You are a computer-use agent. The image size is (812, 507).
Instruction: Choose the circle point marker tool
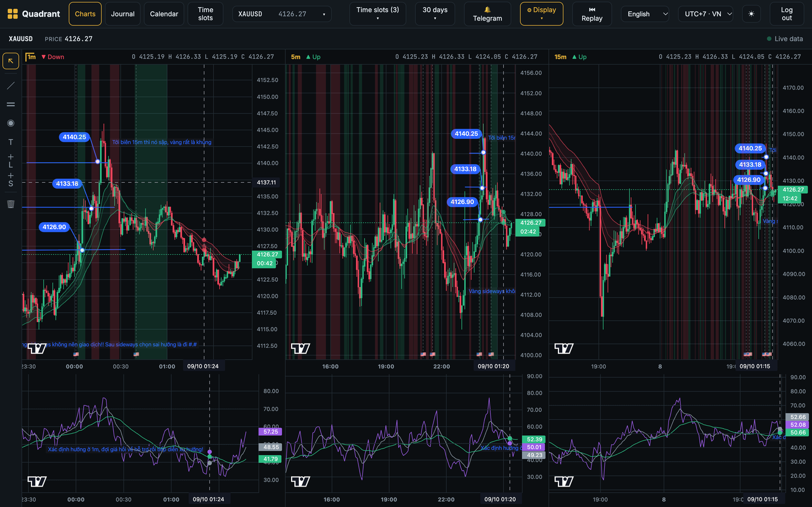point(10,123)
